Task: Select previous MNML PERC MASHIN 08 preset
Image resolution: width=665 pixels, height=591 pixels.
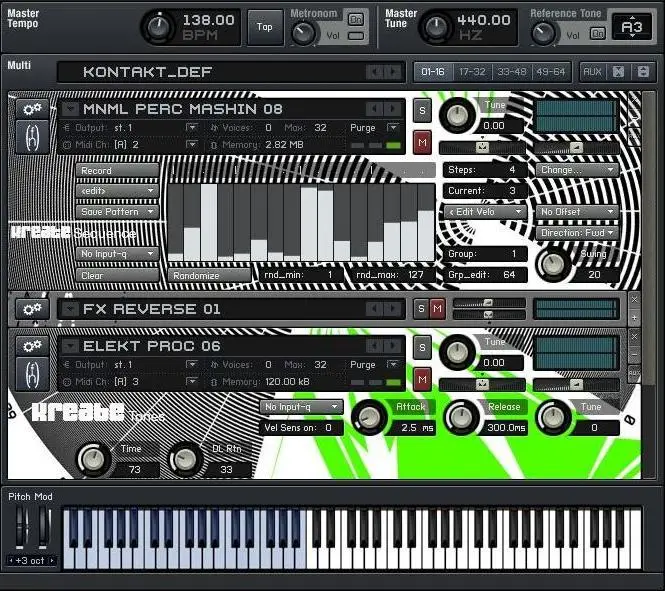Action: [374, 109]
